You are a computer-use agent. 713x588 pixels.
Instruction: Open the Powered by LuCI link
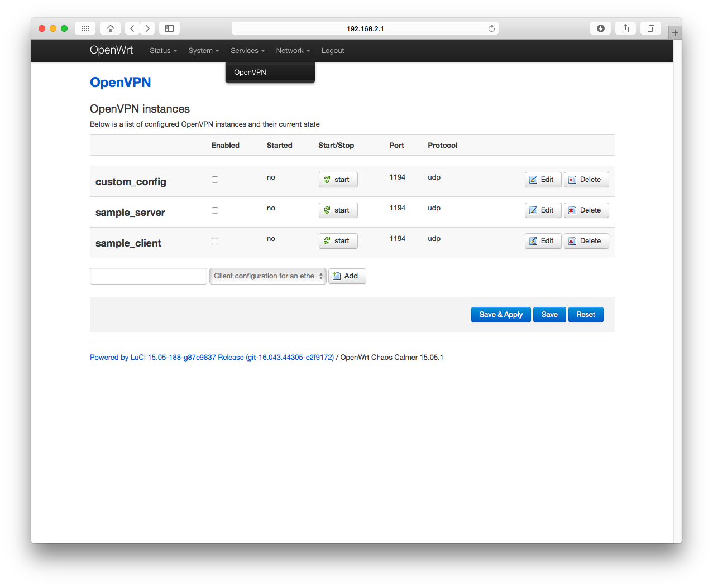[212, 358]
